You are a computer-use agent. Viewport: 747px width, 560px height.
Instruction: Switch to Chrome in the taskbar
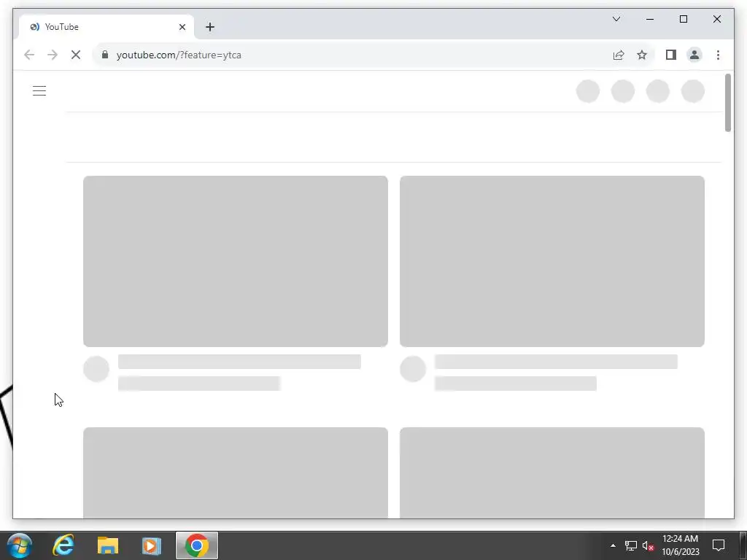point(197,545)
